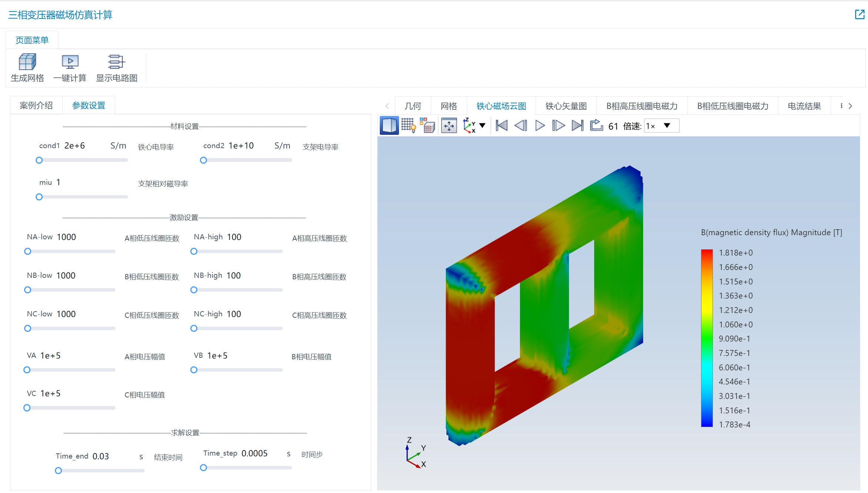Click the VB voltage slider handle
The height and width of the screenshot is (493, 868).
coord(194,370)
